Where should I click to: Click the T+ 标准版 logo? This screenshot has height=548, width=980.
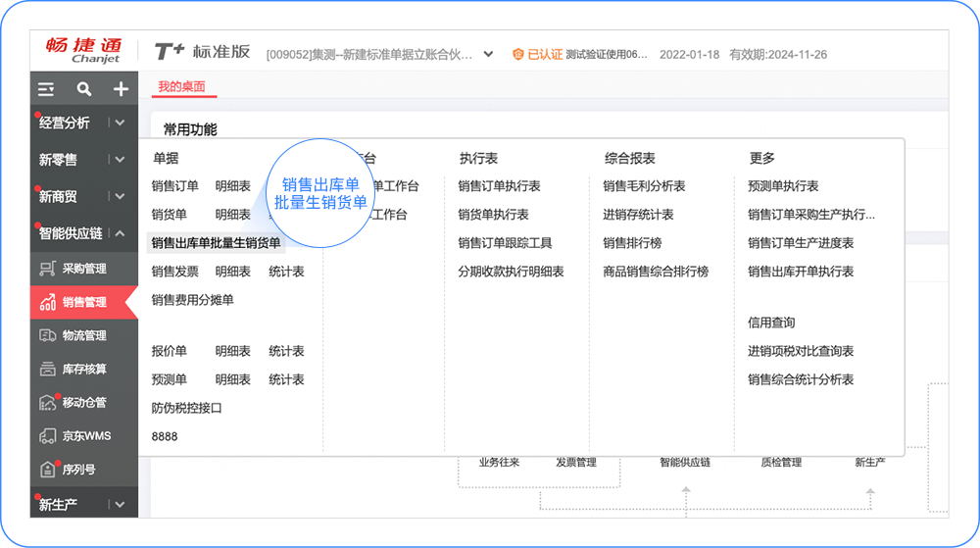tap(202, 51)
